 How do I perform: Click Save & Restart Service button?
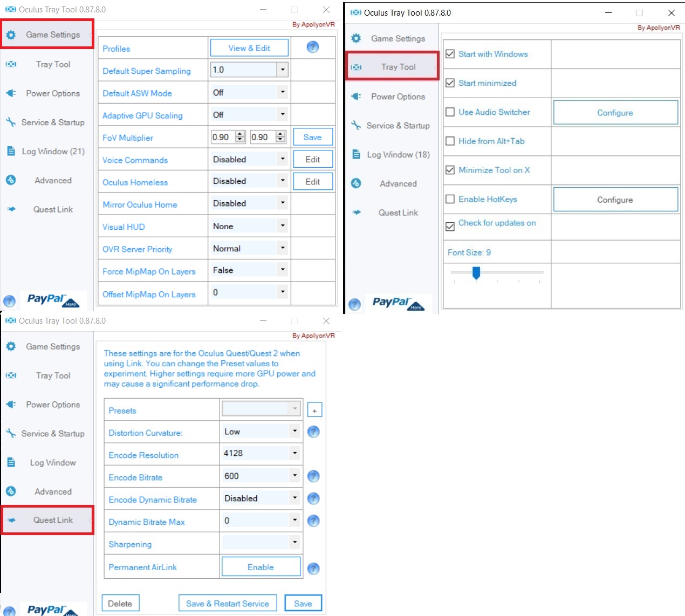[x=228, y=604]
